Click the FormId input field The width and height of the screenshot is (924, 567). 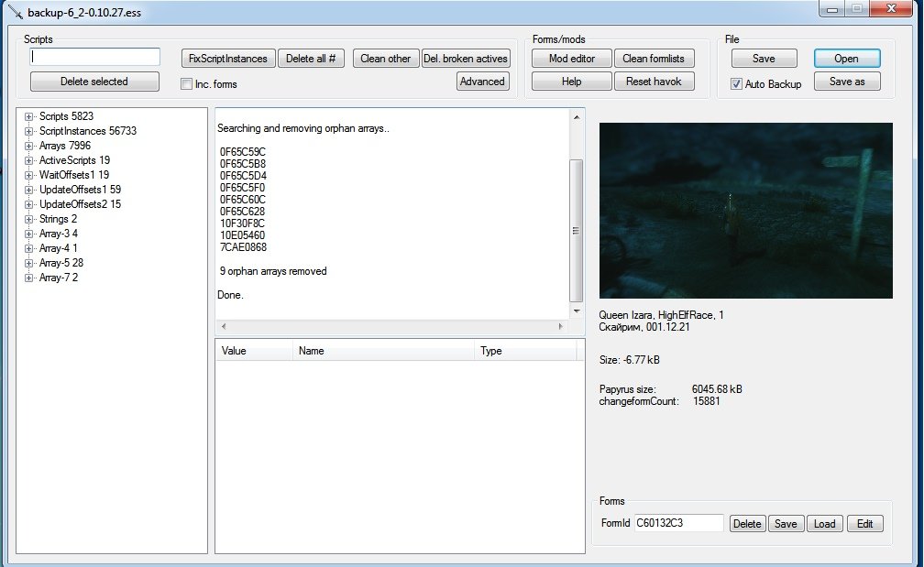pos(678,524)
